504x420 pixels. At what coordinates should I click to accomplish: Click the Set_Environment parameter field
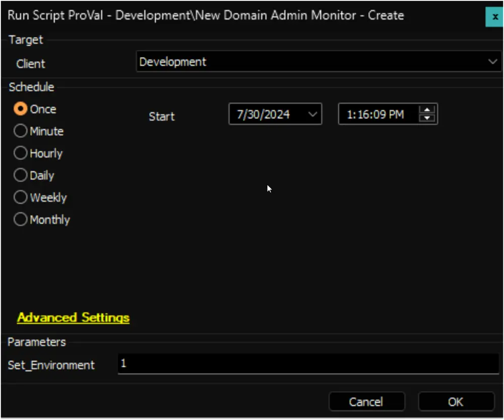pyautogui.click(x=308, y=364)
